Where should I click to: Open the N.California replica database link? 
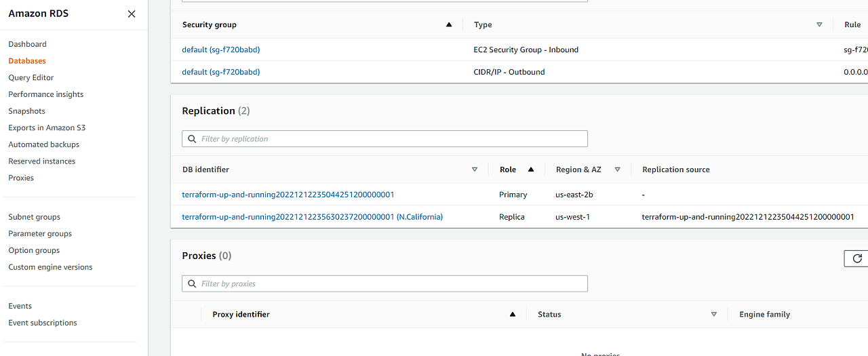[313, 217]
